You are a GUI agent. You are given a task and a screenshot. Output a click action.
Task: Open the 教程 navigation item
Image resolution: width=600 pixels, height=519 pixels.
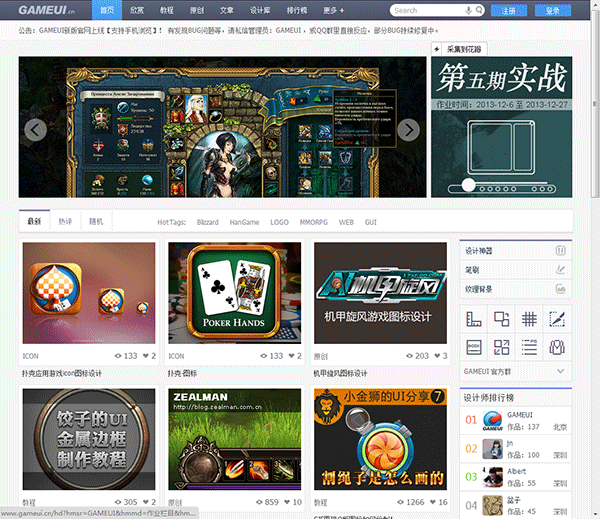[166, 10]
